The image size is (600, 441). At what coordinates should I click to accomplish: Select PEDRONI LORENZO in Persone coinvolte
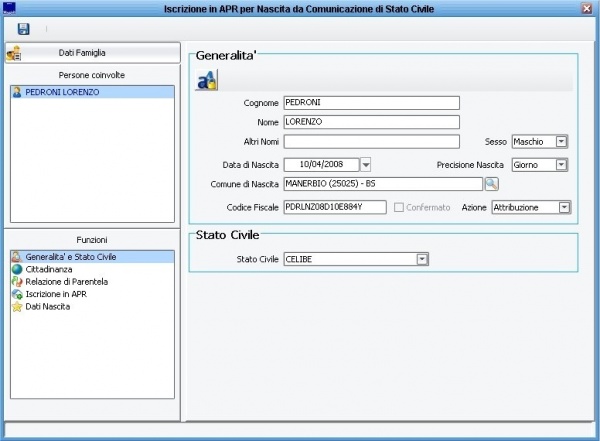[92, 92]
